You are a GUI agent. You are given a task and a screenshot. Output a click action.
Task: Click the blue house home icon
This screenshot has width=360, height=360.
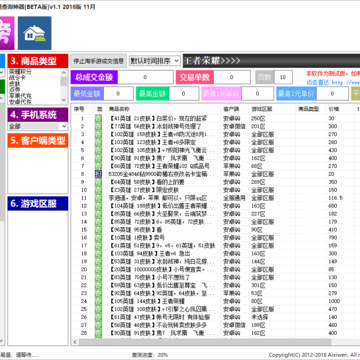[x=34, y=33]
